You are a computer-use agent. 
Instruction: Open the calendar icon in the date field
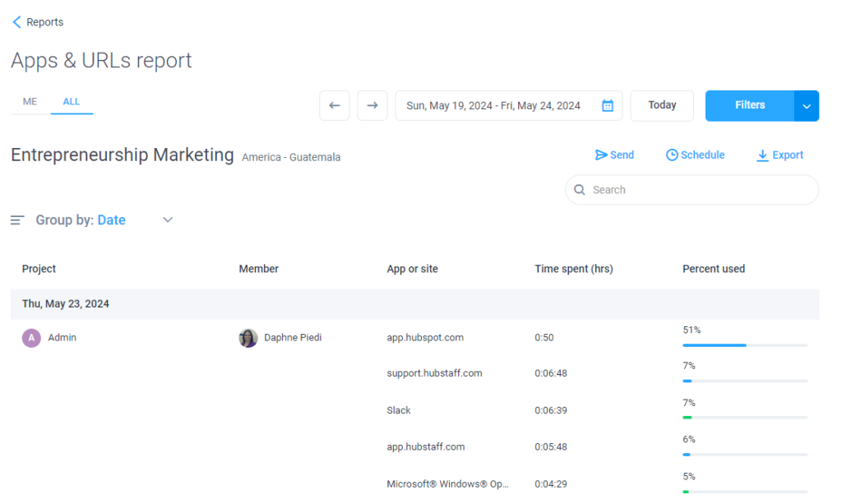(x=607, y=105)
